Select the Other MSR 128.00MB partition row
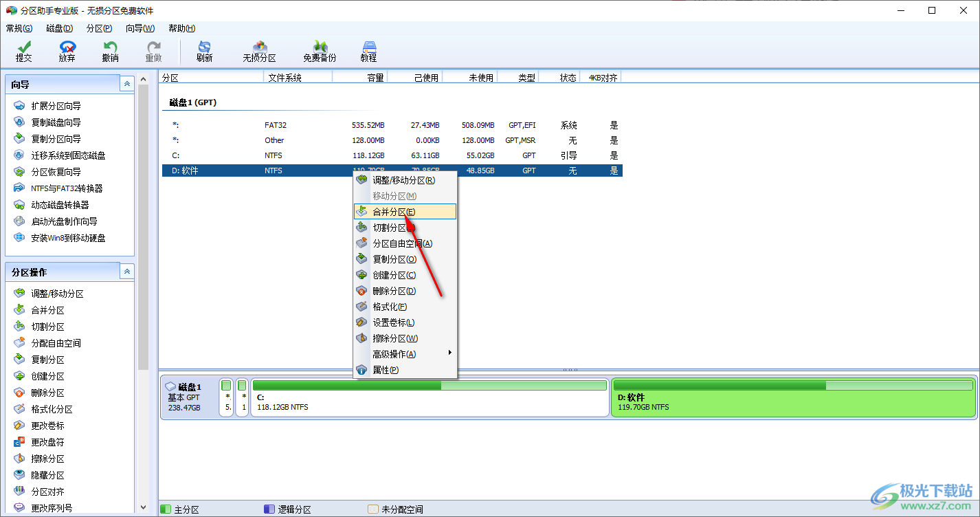 click(x=392, y=140)
